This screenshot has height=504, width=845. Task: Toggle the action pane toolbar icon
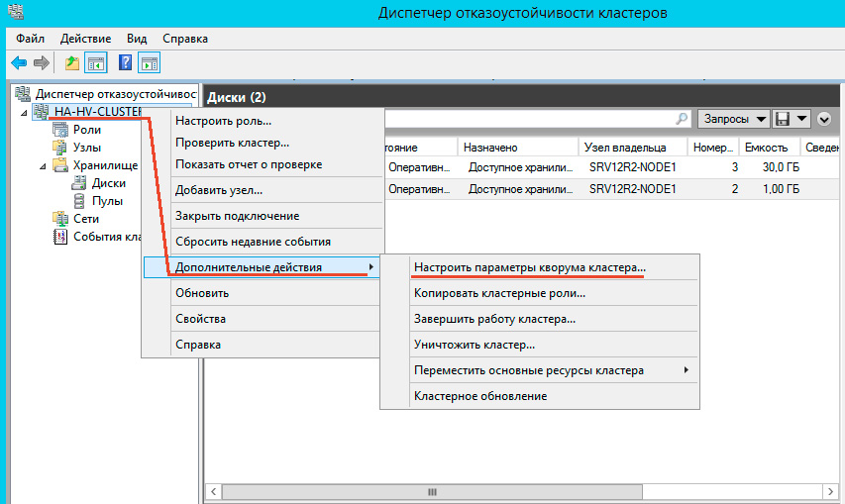point(149,63)
